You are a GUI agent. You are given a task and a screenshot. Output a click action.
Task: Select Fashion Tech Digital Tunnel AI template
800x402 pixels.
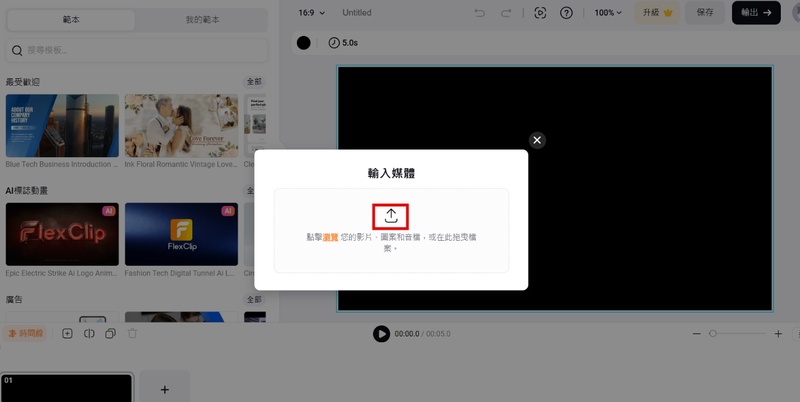point(181,234)
